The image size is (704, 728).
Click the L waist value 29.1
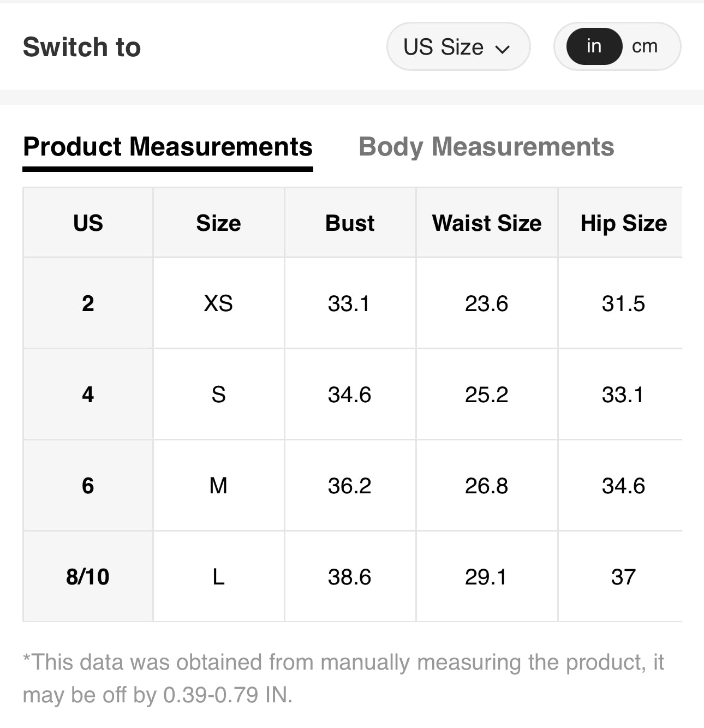(x=486, y=577)
